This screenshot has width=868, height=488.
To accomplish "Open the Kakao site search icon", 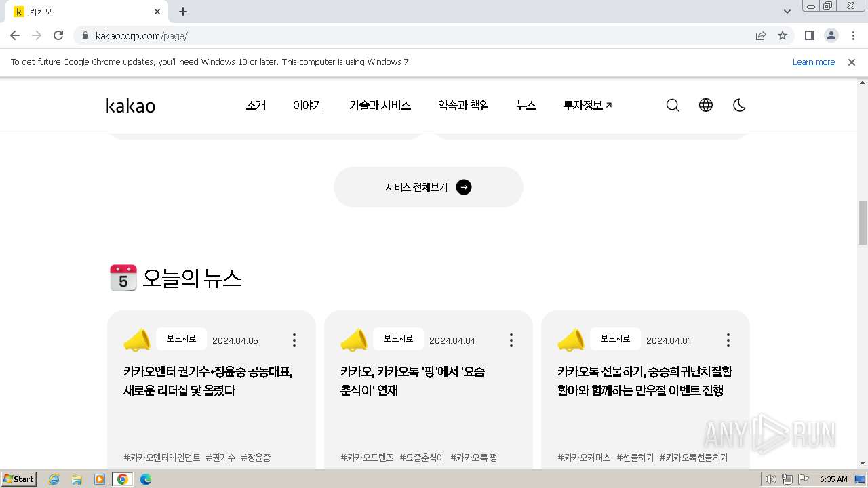I will point(673,105).
